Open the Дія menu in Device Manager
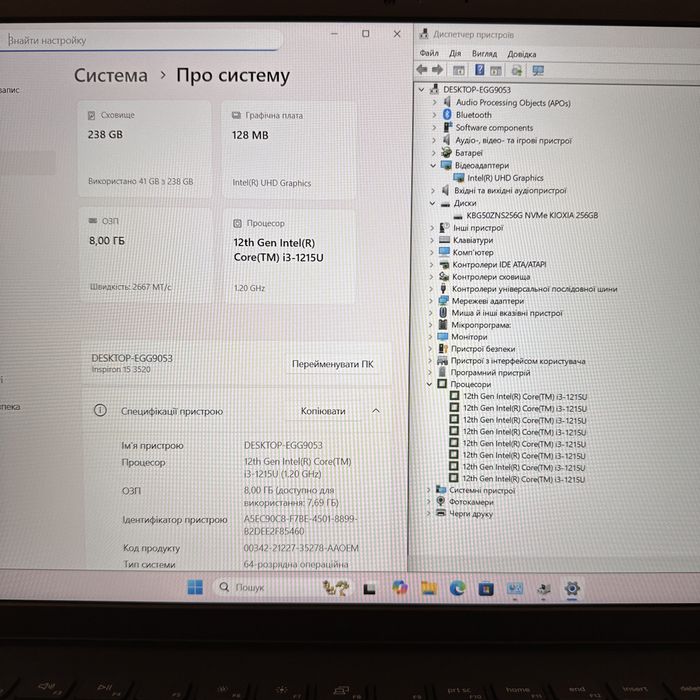The image size is (700, 700). (455, 54)
